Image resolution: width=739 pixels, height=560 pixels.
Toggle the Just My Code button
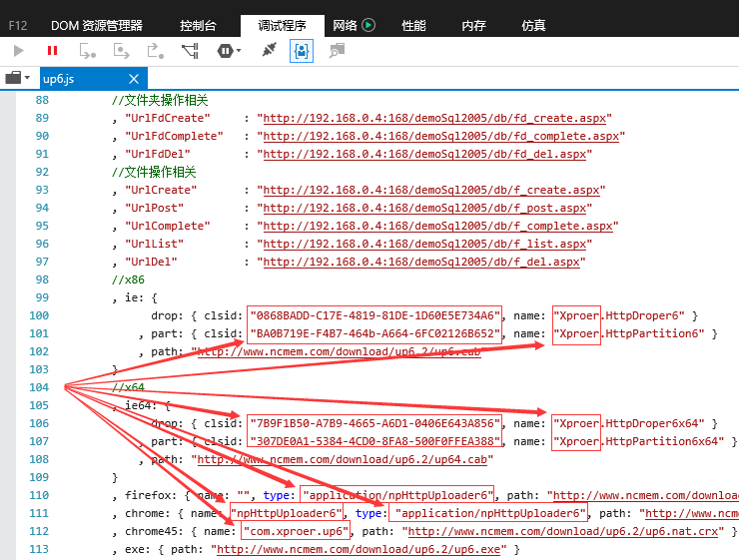(302, 51)
